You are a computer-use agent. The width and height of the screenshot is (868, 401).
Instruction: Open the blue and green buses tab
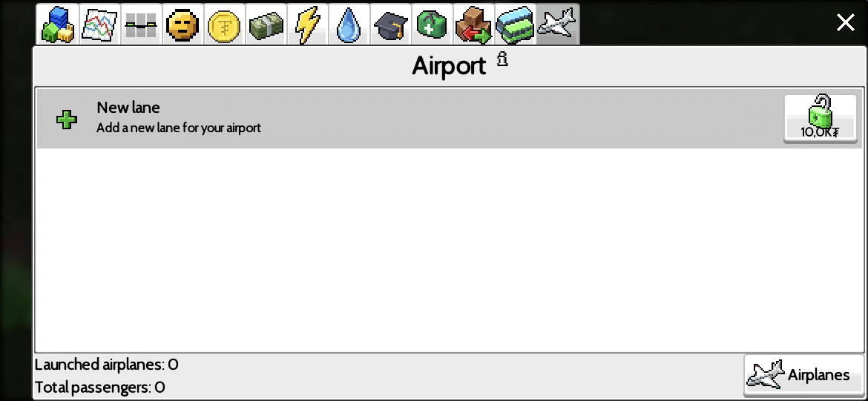pyautogui.click(x=515, y=25)
